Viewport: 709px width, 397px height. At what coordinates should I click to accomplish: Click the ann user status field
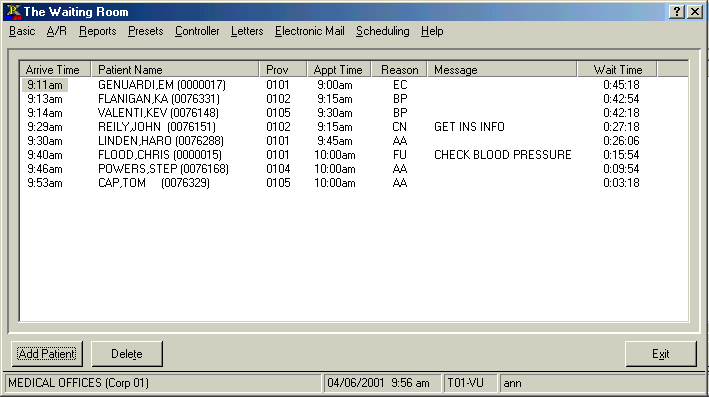coord(603,383)
